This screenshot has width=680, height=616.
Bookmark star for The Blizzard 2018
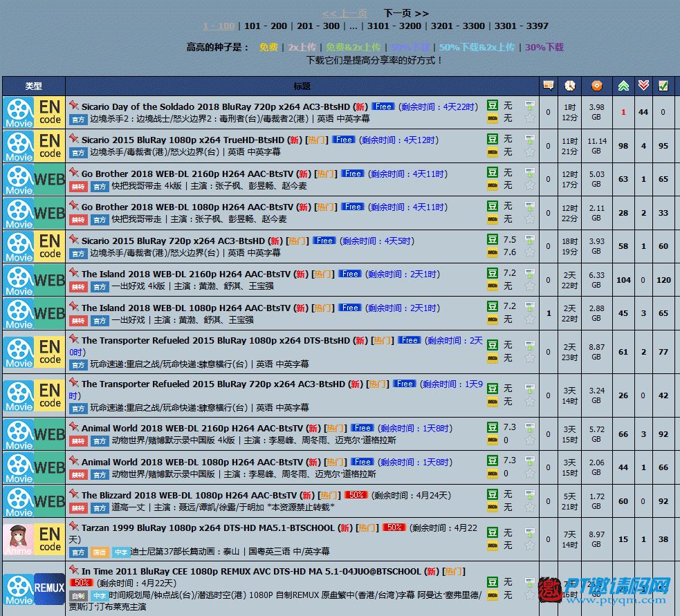coord(529,507)
